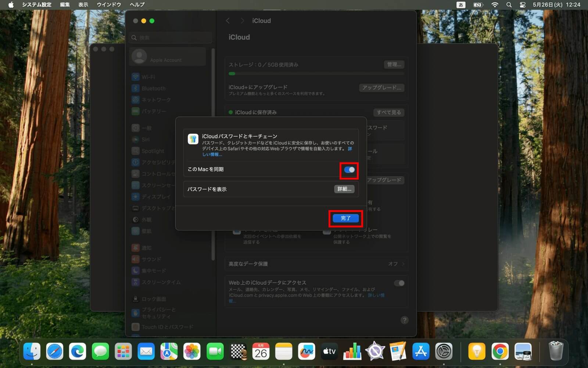Open the Trash in the Dock
588x368 pixels.
click(x=556, y=351)
